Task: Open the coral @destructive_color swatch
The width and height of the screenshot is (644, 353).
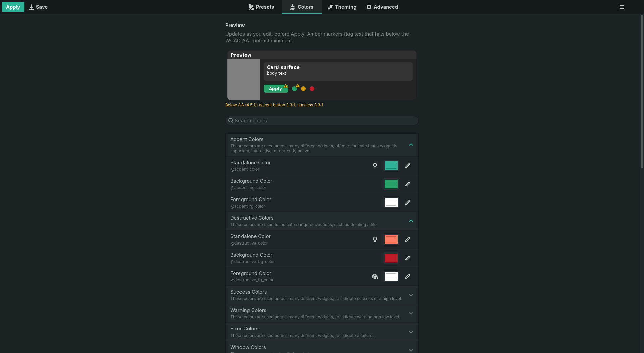Action: pyautogui.click(x=391, y=239)
